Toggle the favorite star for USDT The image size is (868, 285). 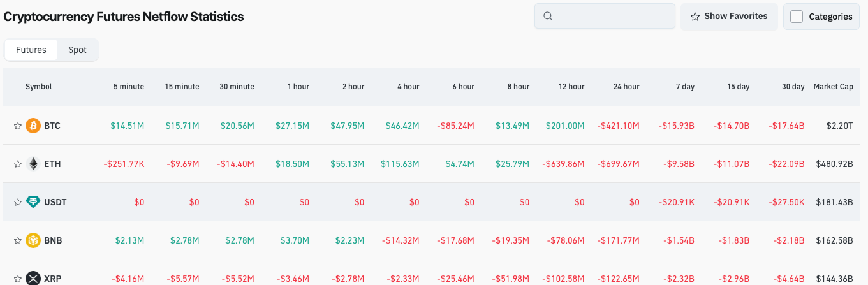click(18, 203)
